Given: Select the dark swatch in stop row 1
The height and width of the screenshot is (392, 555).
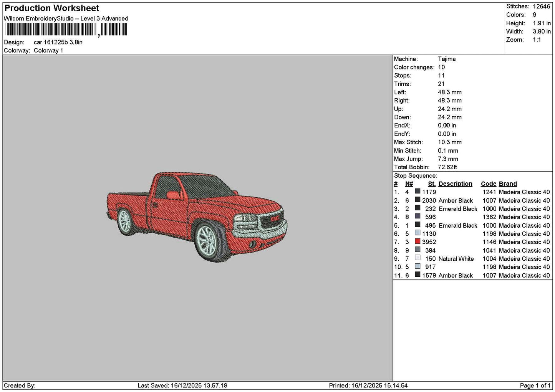Looking at the screenshot, I should pos(417,192).
